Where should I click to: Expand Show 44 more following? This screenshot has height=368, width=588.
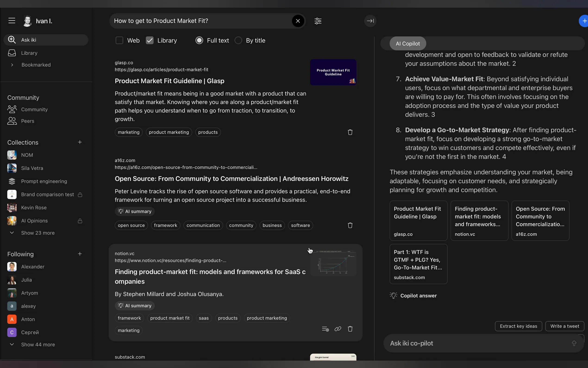click(38, 345)
